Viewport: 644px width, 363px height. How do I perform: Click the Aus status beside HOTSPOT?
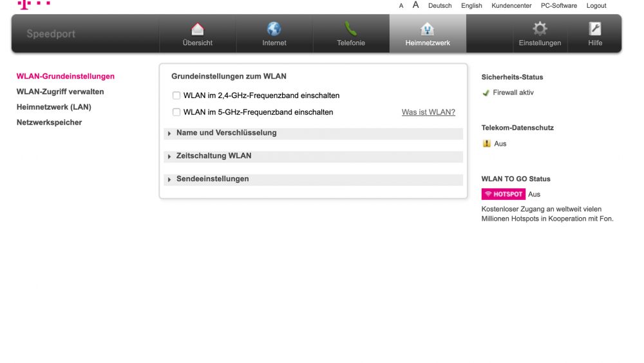point(534,195)
